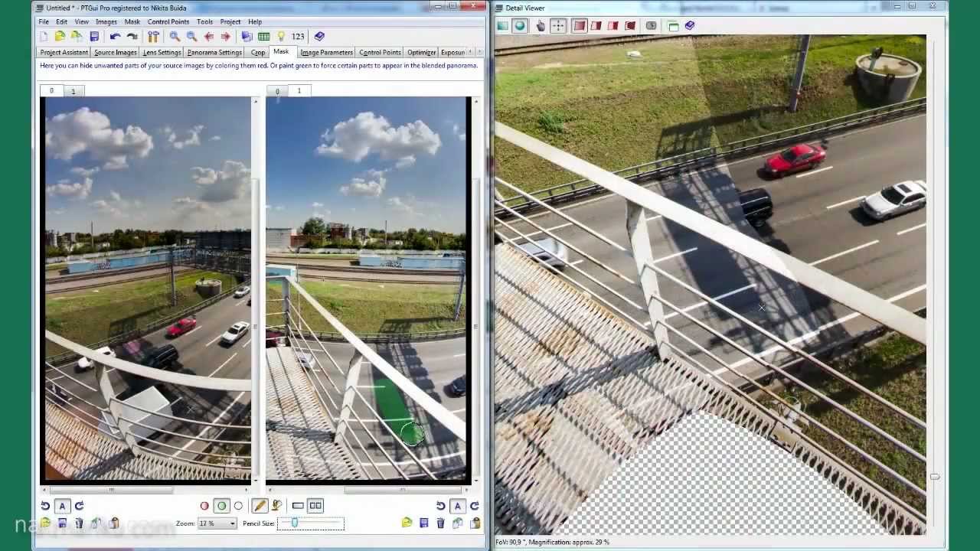Select the pencil mask drawing tool
This screenshot has width=980, height=551.
tap(260, 506)
